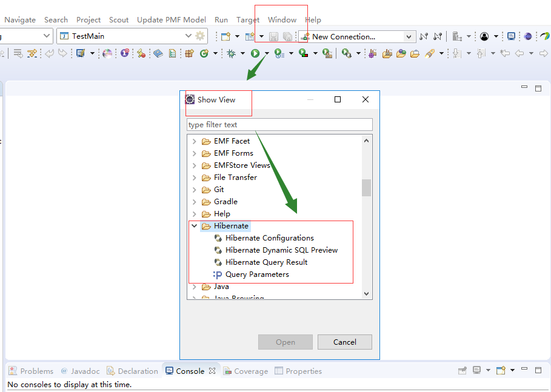Open the Search menu
The width and height of the screenshot is (551, 392).
tap(56, 19)
